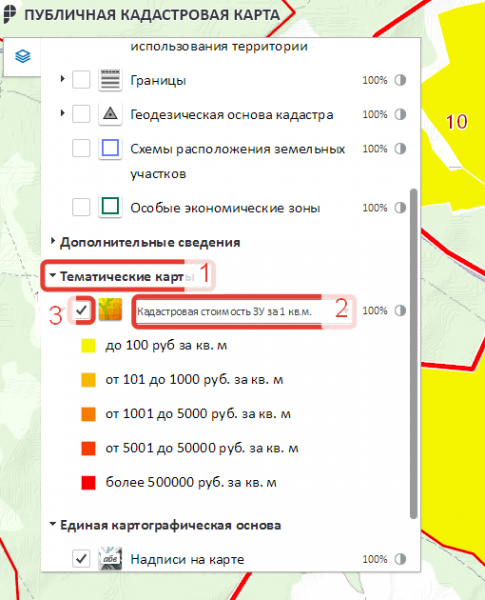Adjust opacity icon for the thematic map layer
The image size is (485, 600).
(400, 310)
